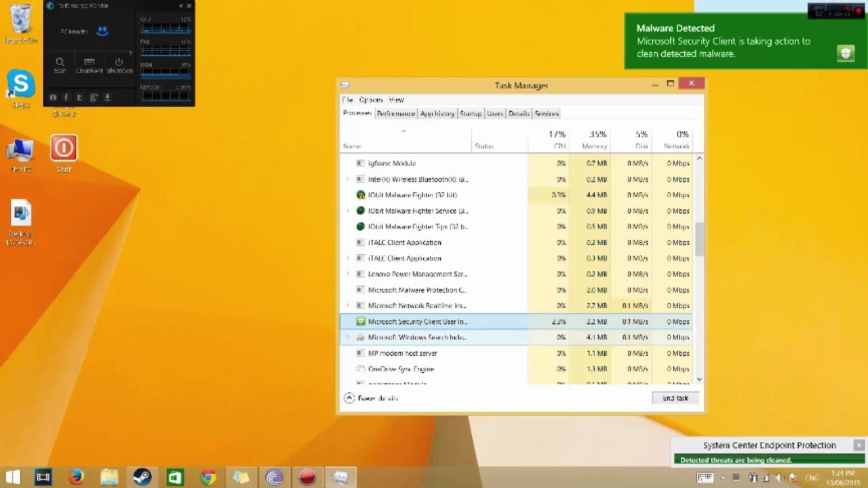
Task: Select the MP modem host server process
Action: pos(517,353)
